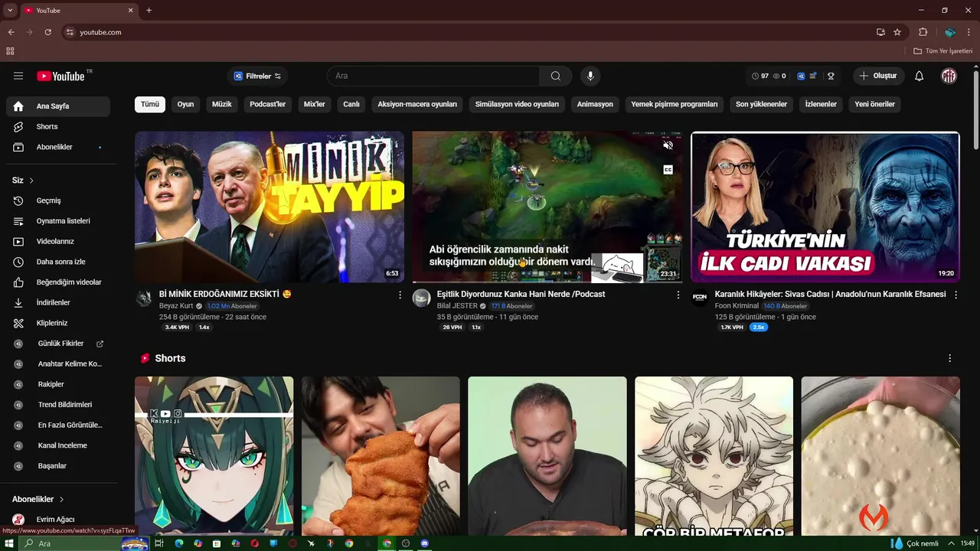Open Daha sonra izle list

pyautogui.click(x=58, y=262)
